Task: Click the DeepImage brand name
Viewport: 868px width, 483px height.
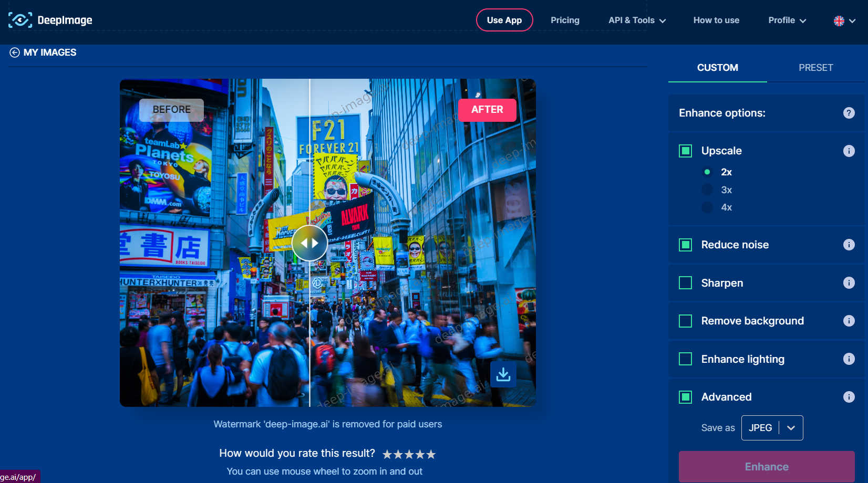Action: [65, 20]
